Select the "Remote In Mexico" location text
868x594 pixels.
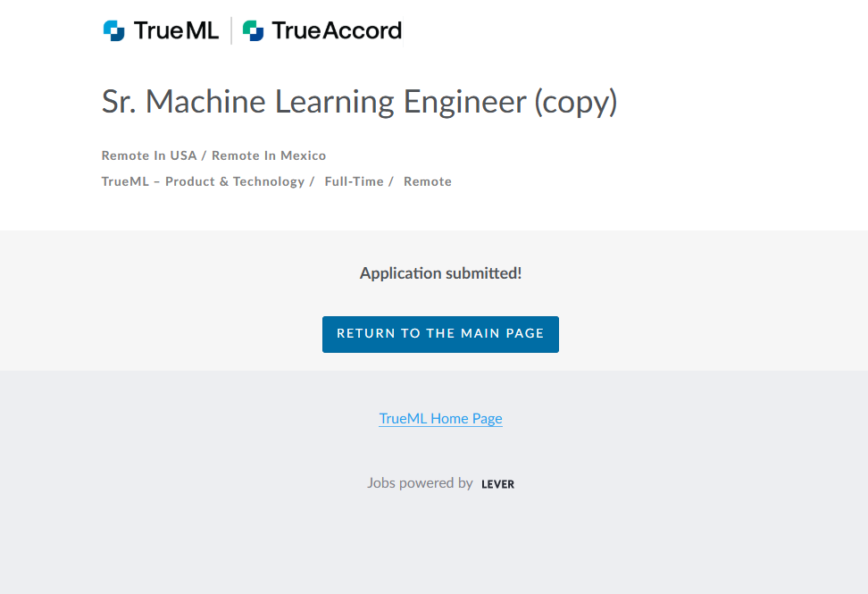pos(269,155)
